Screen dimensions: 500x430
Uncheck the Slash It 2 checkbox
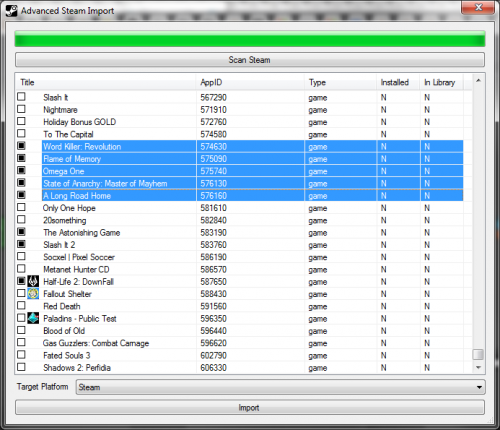click(x=21, y=244)
